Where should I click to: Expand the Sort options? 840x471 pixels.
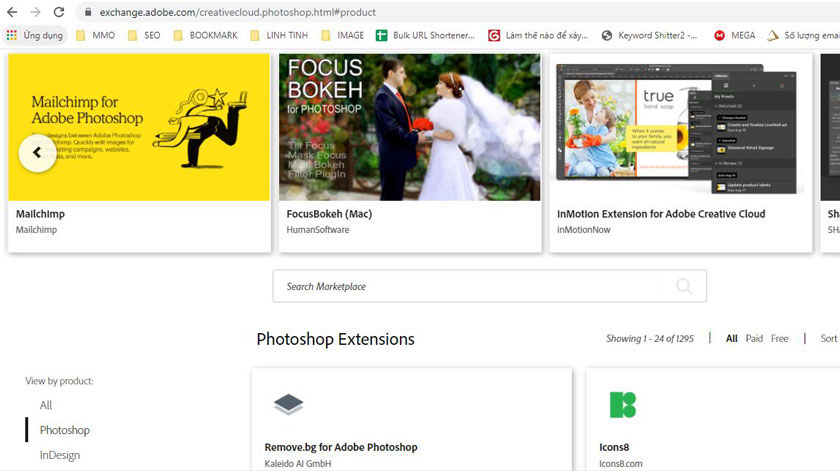pos(828,338)
